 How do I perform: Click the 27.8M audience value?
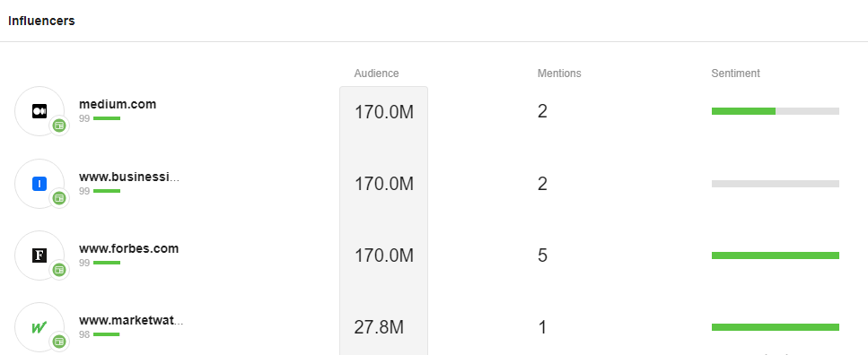[x=379, y=327]
